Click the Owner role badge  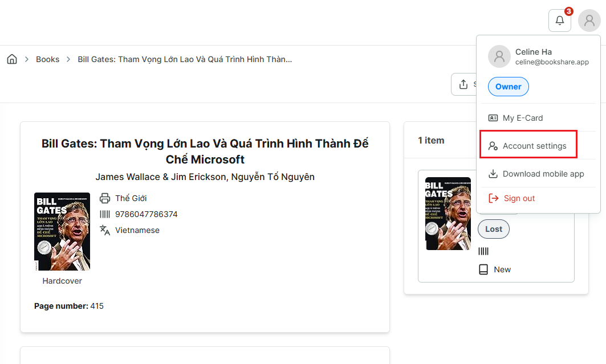[508, 87]
